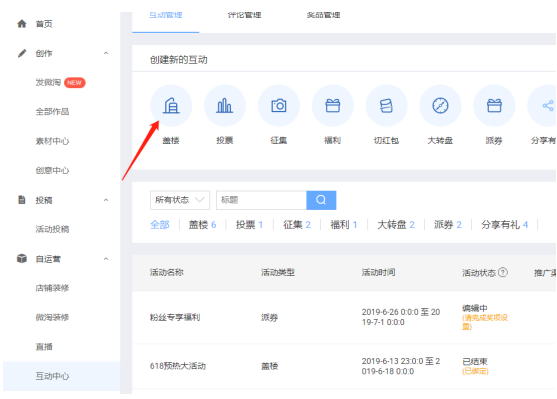Go to 首页 in the sidebar
Viewport: 557px width, 399px height.
[x=44, y=24]
